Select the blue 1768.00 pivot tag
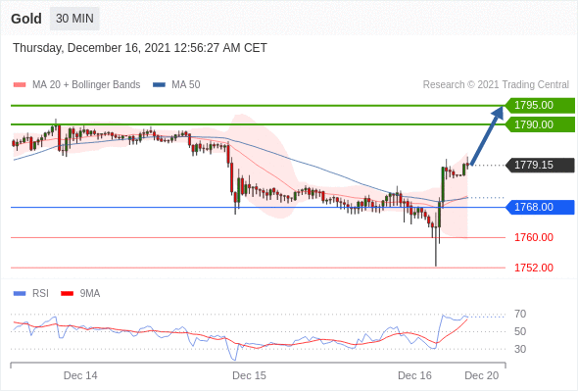 (x=540, y=207)
